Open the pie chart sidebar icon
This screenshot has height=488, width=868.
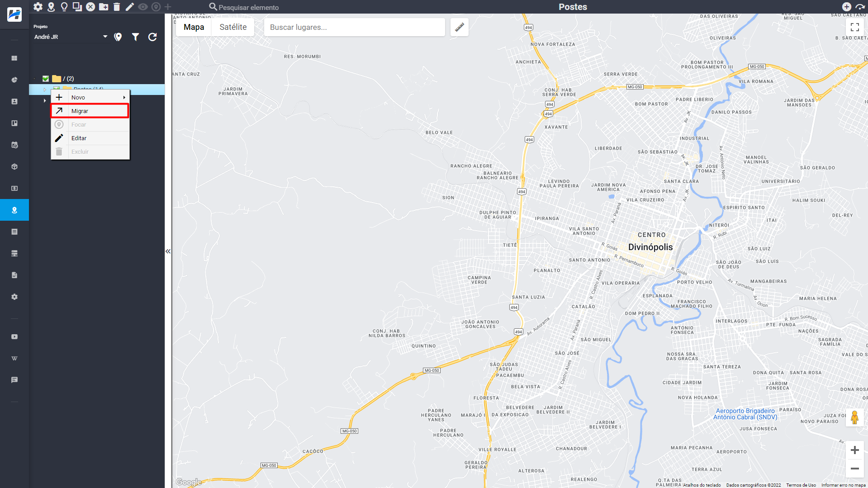14,80
